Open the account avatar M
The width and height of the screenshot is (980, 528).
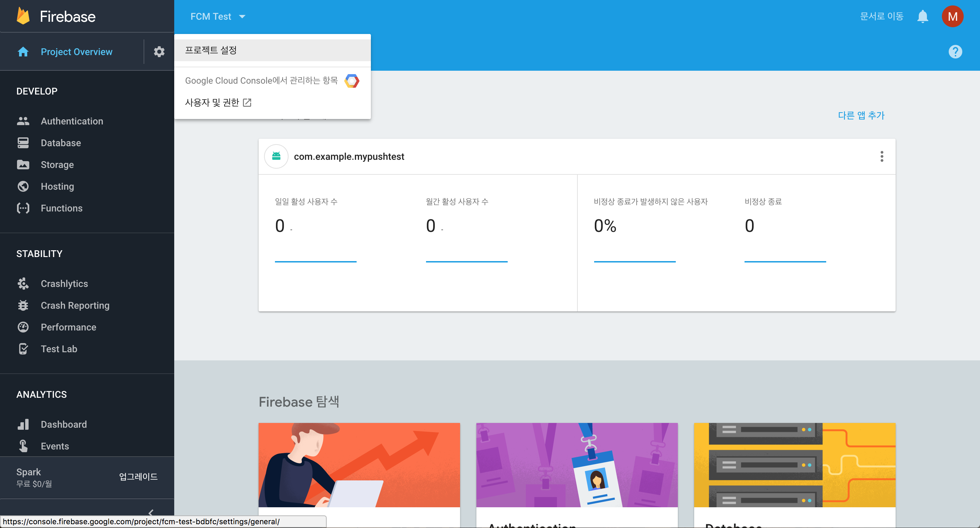952,16
